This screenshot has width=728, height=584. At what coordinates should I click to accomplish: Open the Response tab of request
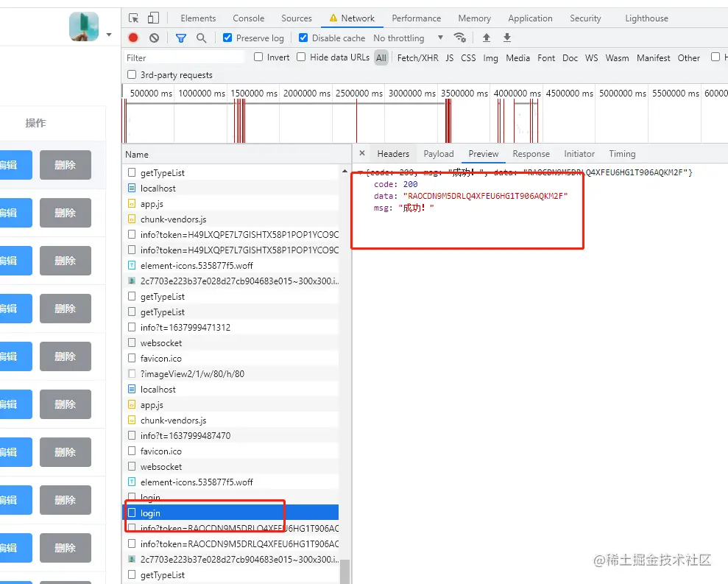point(531,154)
